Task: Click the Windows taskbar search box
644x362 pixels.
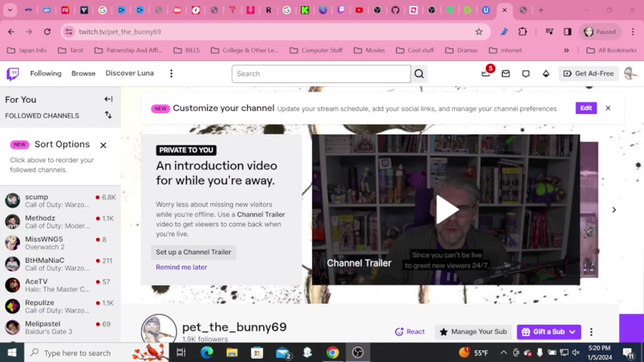Action: coord(97,353)
